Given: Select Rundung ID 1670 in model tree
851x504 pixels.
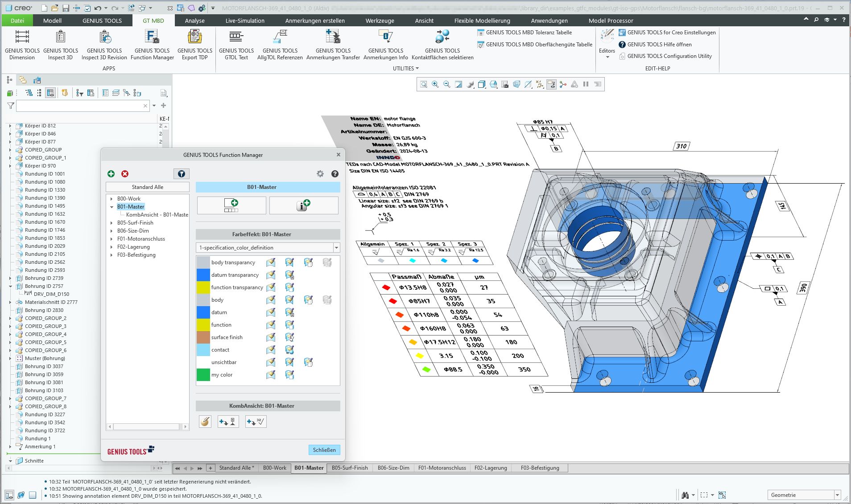Looking at the screenshot, I should click(45, 222).
